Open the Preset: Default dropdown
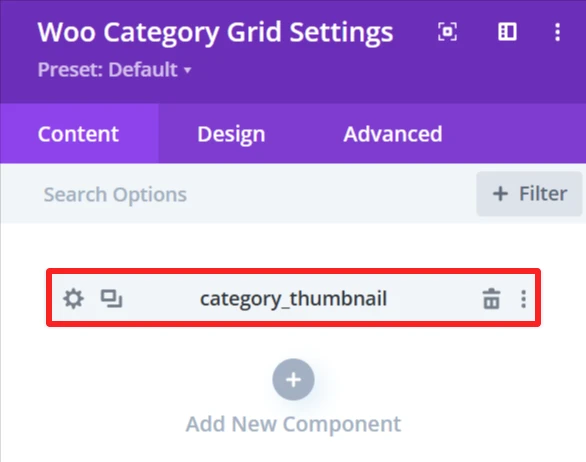 [114, 70]
